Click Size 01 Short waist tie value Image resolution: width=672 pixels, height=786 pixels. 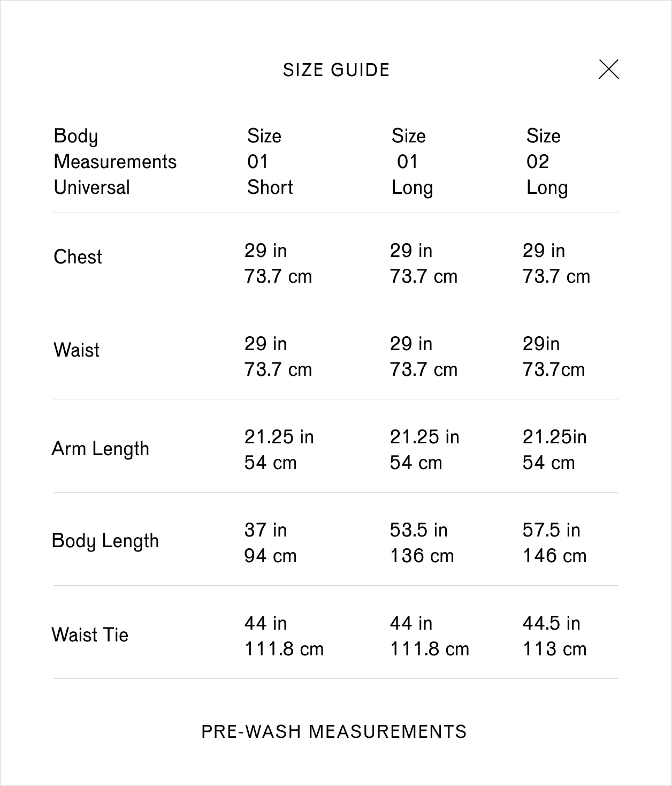[284, 636]
